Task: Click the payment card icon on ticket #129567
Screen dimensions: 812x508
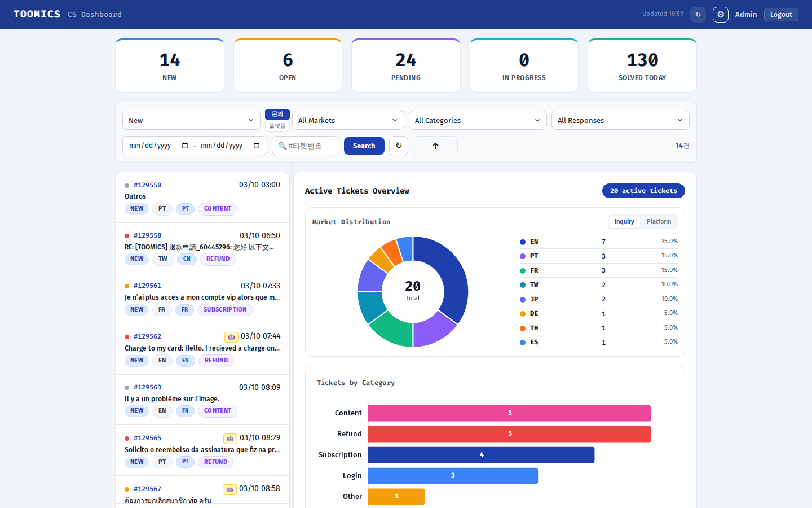Action: [230, 489]
